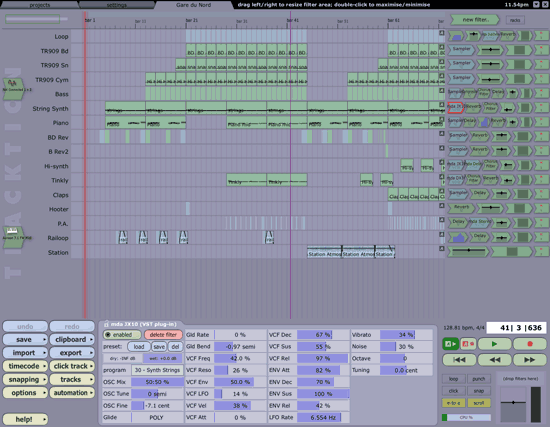Toggle the loop mode button

[454, 379]
